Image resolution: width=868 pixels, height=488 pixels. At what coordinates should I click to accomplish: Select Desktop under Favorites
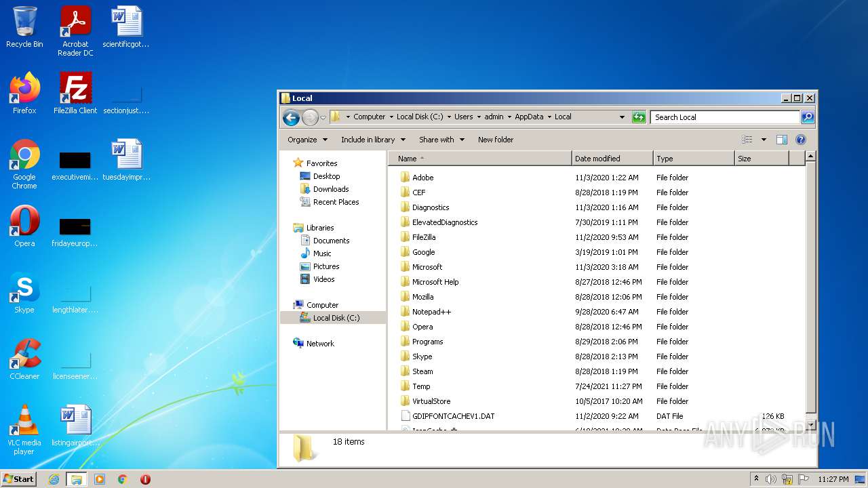pos(320,176)
